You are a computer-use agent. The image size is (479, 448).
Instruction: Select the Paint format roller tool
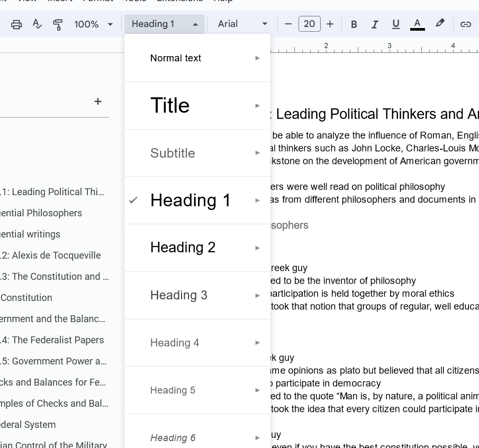point(58,24)
